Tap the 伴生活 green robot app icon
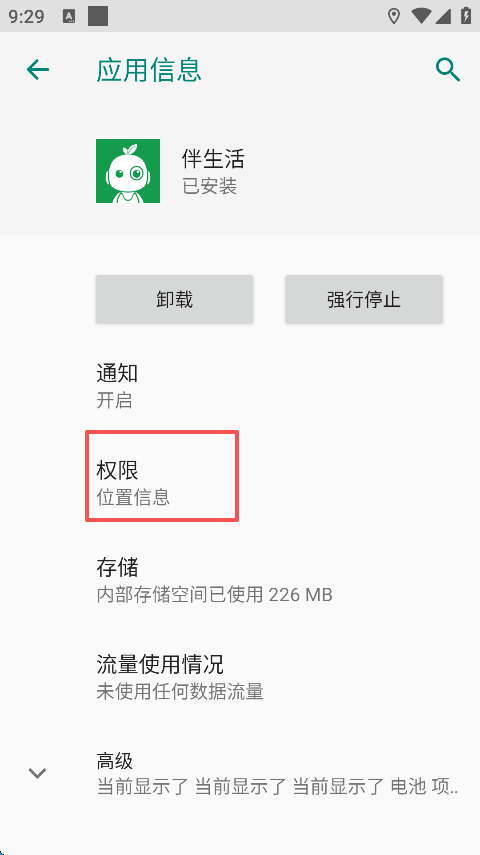The height and width of the screenshot is (855, 480). click(128, 171)
